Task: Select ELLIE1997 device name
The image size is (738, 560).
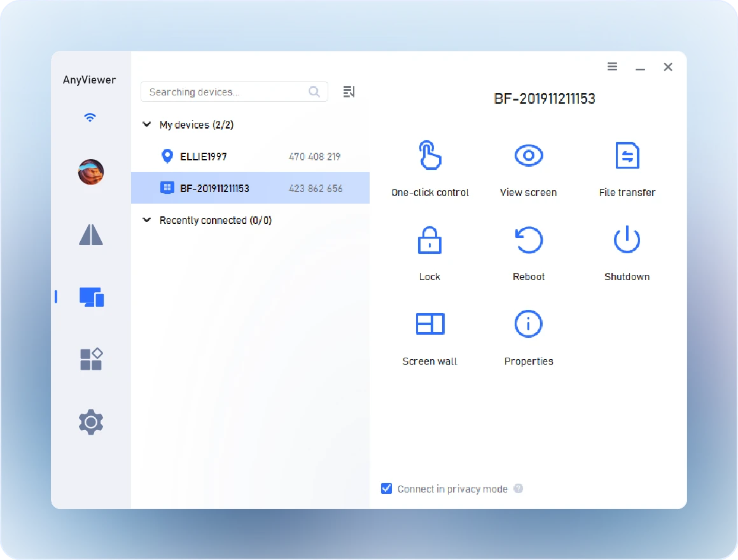Action: 204,157
